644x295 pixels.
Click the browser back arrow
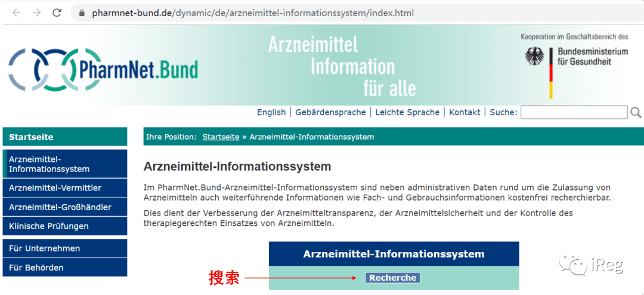click(17, 13)
